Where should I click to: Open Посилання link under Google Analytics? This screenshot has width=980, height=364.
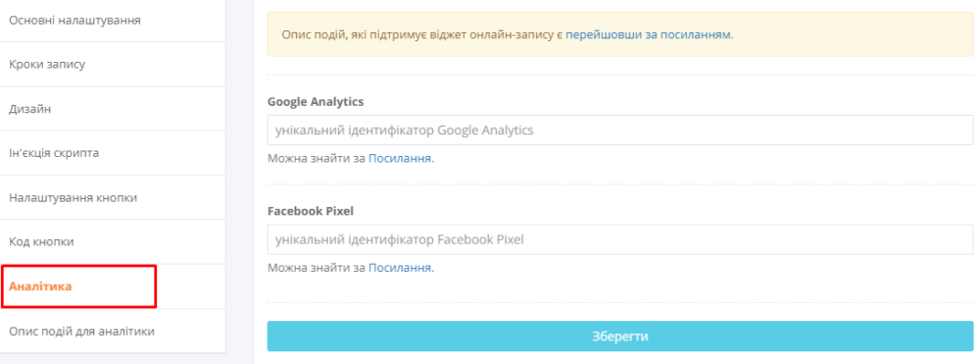tap(400, 159)
